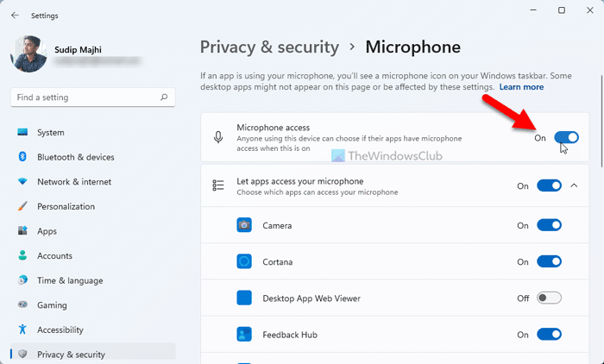
Task: Click the microphone icon beside Microphone access
Action: point(219,138)
